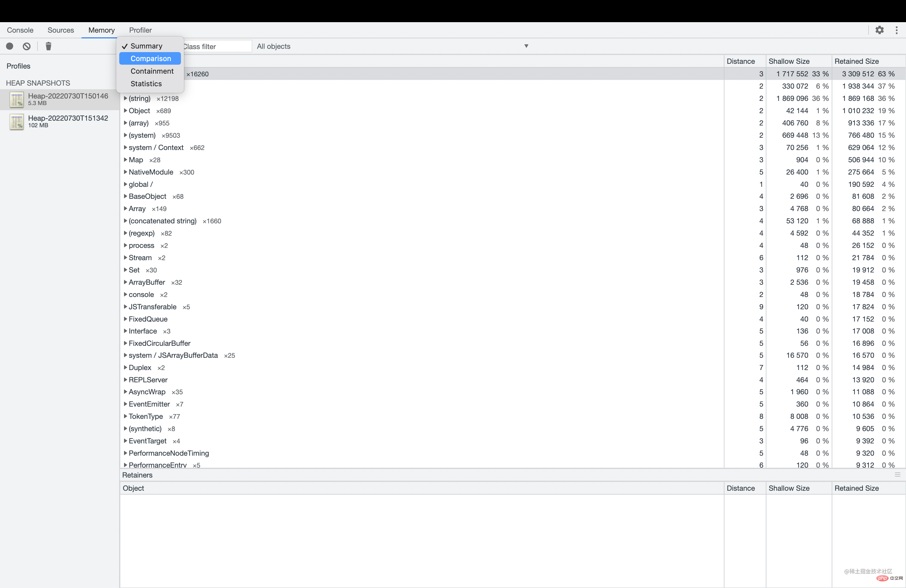Choose Containment view in dropdown menu
This screenshot has height=588, width=906.
click(x=150, y=71)
